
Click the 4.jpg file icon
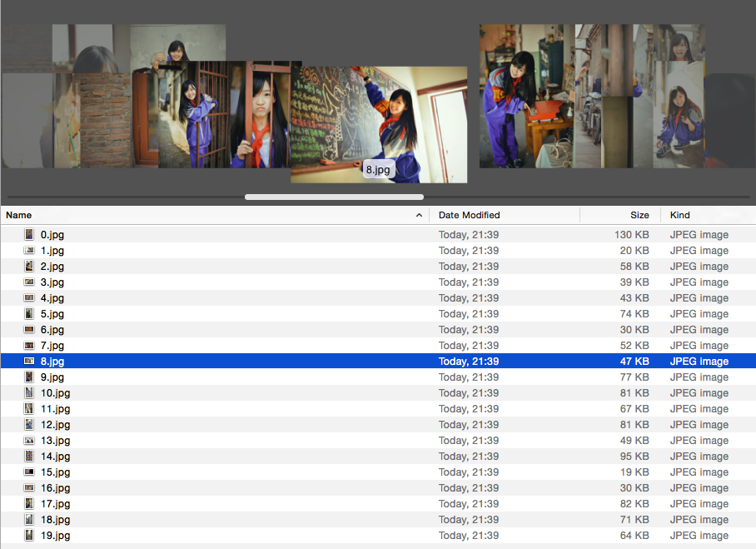pos(29,297)
